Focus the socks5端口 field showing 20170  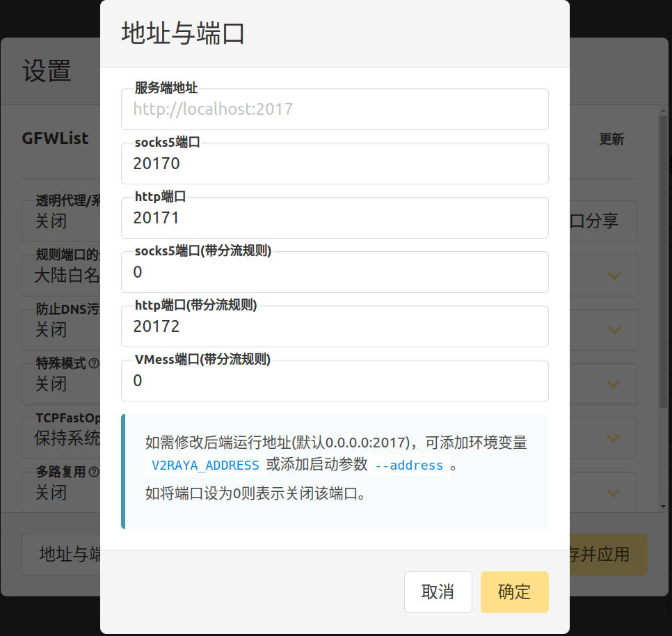334,164
